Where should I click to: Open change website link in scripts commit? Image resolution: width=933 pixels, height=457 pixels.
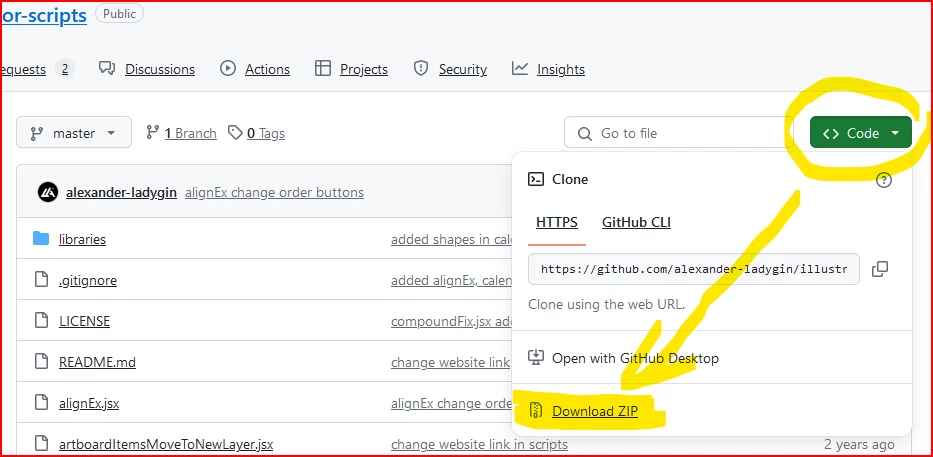click(x=479, y=445)
